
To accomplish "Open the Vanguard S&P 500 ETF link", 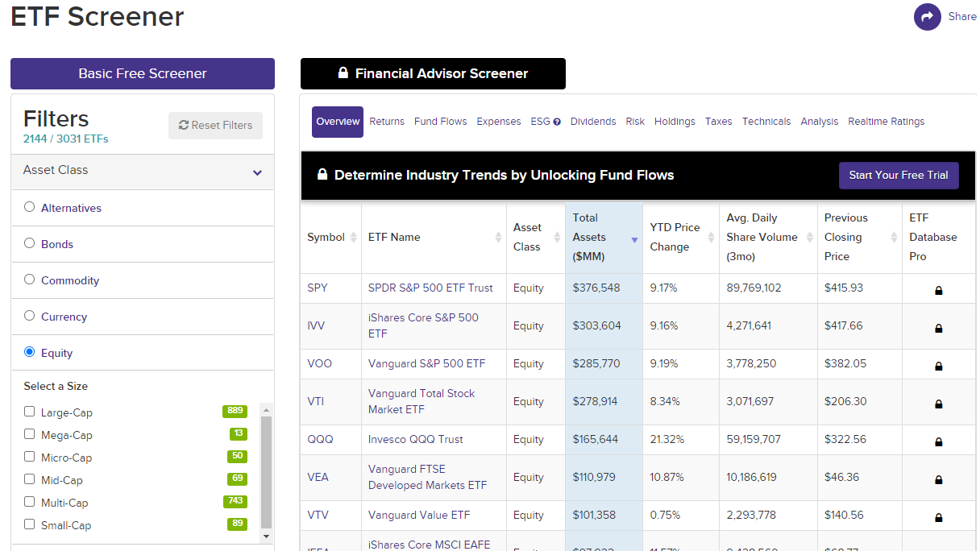I will (x=427, y=363).
